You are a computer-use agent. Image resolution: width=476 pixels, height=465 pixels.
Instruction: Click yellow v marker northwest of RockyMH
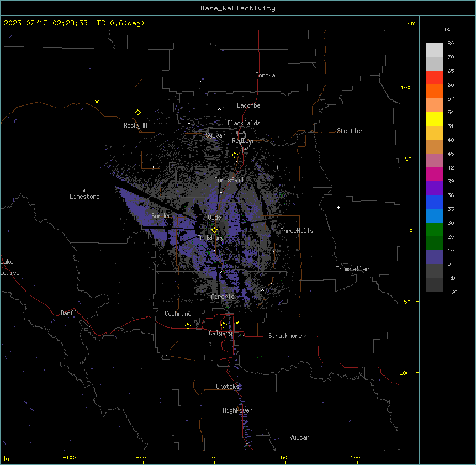tap(97, 102)
